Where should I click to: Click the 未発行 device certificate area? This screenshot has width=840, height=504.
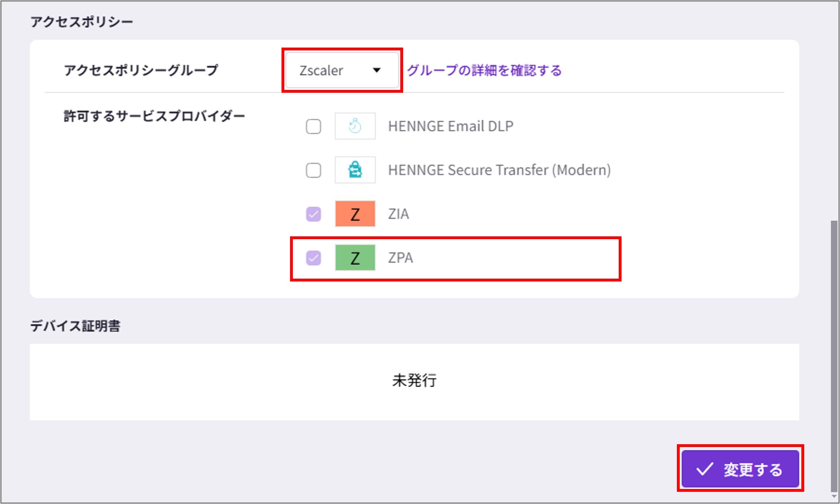(415, 382)
